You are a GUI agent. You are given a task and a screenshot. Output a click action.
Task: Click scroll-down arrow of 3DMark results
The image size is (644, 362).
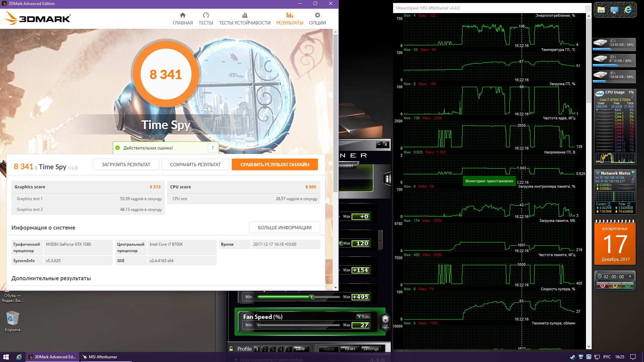point(335,288)
